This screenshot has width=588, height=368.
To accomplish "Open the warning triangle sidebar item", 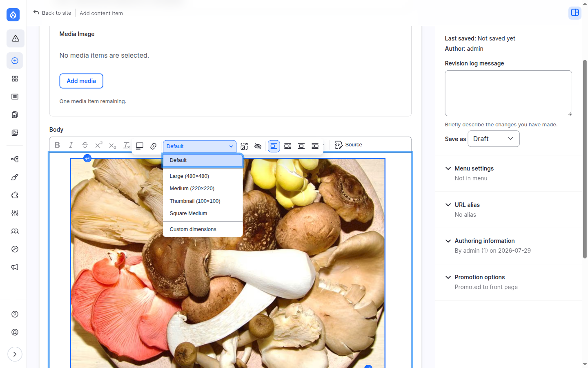I will click(15, 38).
